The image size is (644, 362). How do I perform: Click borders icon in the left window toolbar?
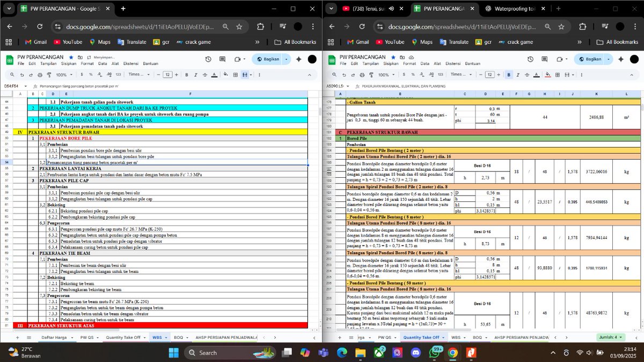[235, 75]
